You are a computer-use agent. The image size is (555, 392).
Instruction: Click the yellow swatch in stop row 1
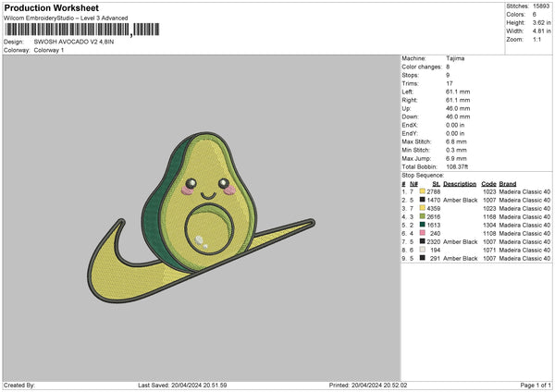point(422,191)
